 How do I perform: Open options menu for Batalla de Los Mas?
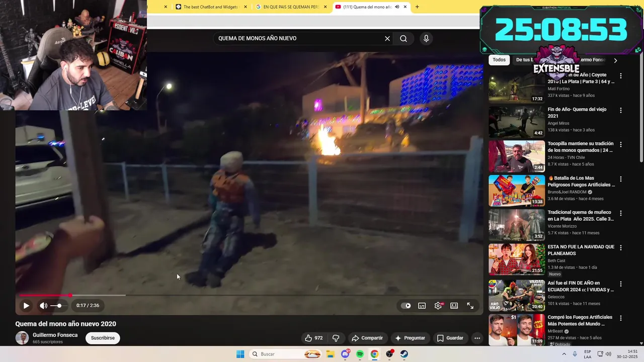pyautogui.click(x=621, y=178)
